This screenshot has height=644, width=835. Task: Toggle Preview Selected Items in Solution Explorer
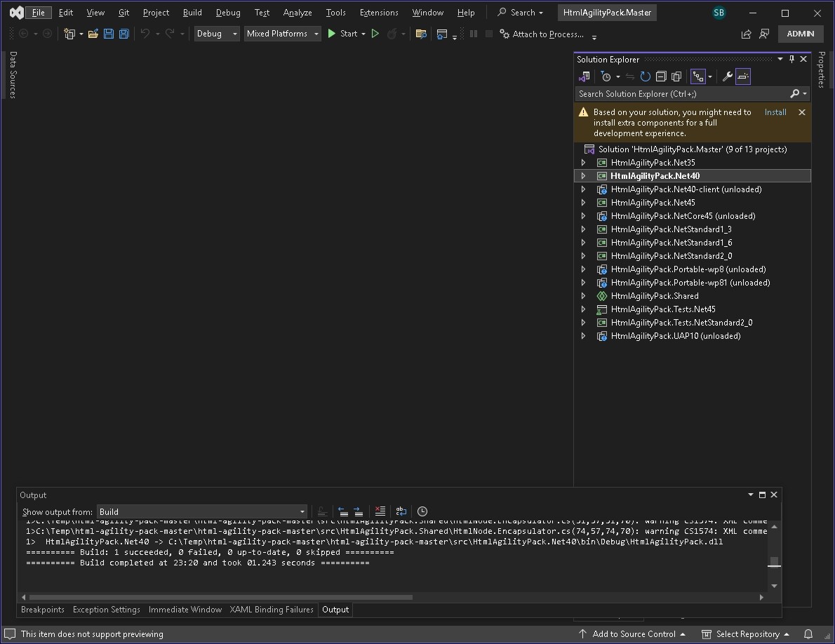pyautogui.click(x=743, y=76)
